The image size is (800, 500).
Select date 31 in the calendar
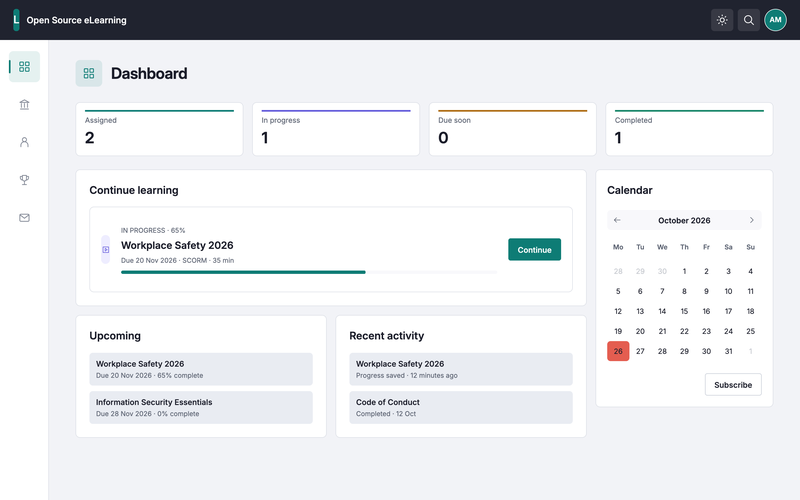point(728,351)
